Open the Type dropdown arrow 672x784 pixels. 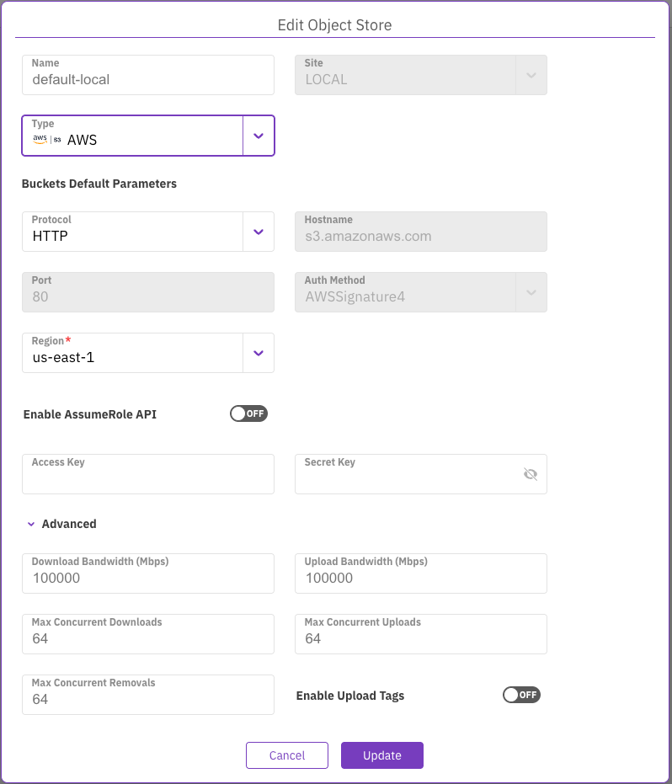[x=259, y=136]
